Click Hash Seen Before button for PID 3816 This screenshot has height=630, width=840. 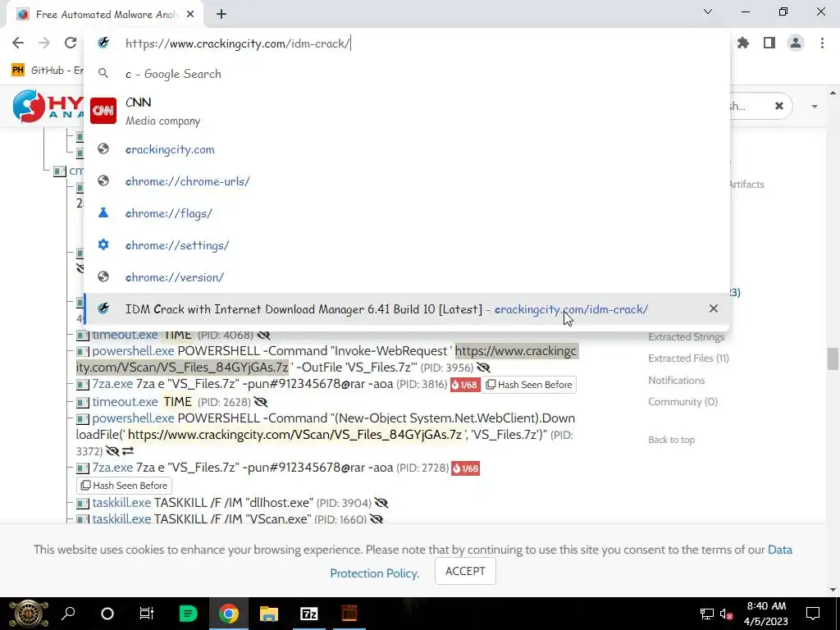click(529, 385)
